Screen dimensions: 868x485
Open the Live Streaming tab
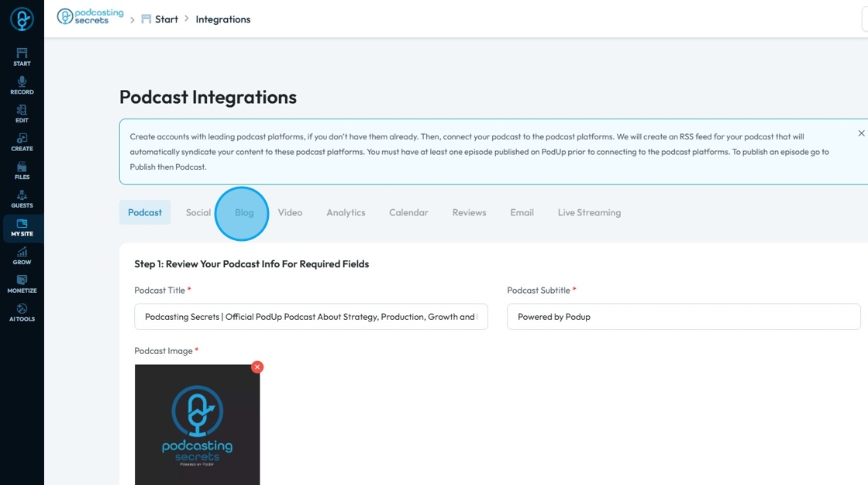click(590, 212)
